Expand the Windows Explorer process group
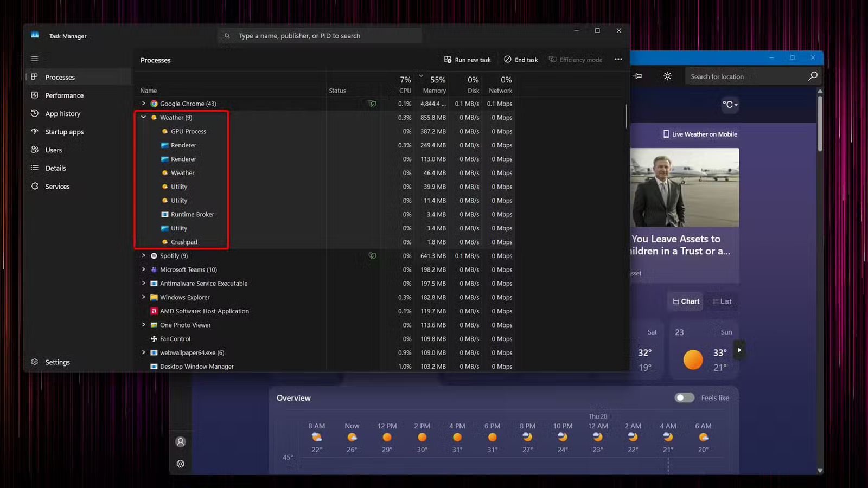The image size is (868, 488). coord(143,297)
